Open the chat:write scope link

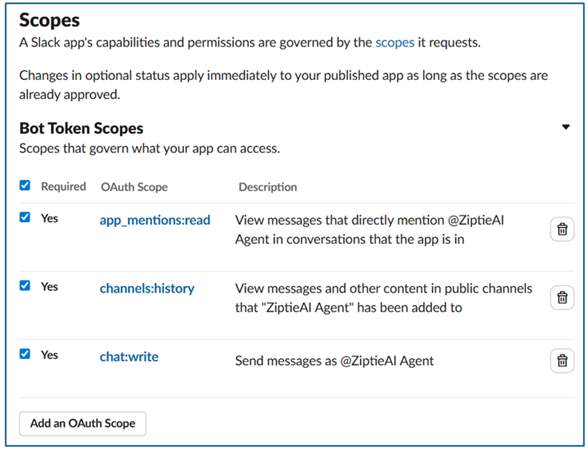129,357
